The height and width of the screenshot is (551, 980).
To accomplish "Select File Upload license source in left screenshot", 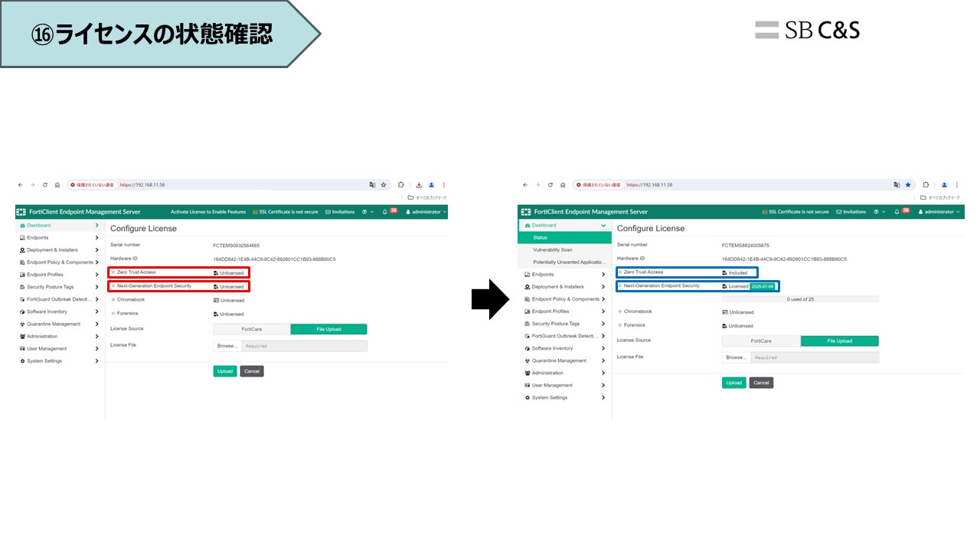I will coord(328,329).
